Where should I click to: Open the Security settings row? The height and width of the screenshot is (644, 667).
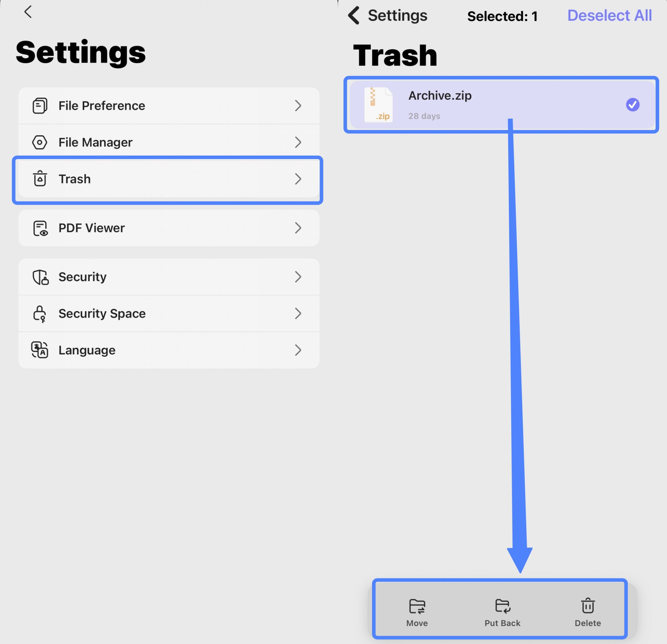169,277
